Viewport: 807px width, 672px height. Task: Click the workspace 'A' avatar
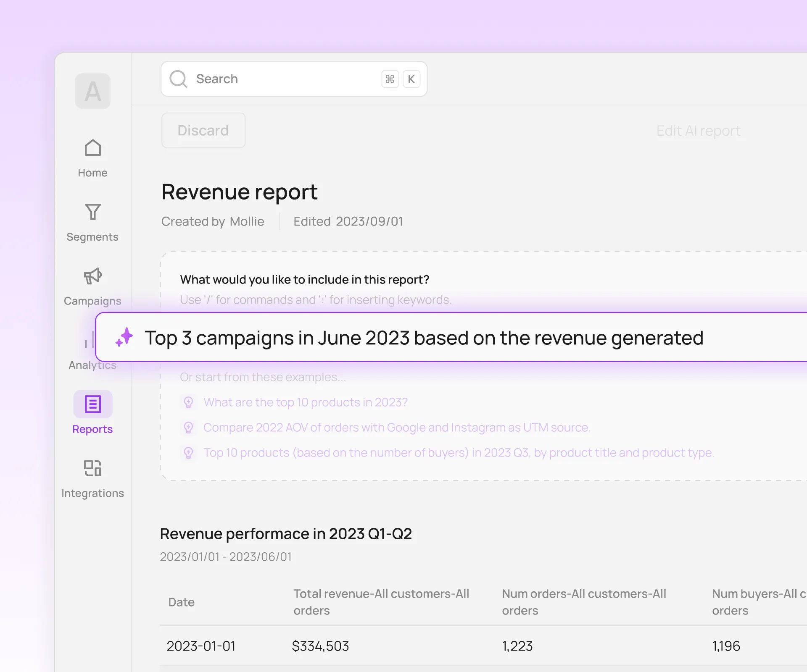(92, 91)
